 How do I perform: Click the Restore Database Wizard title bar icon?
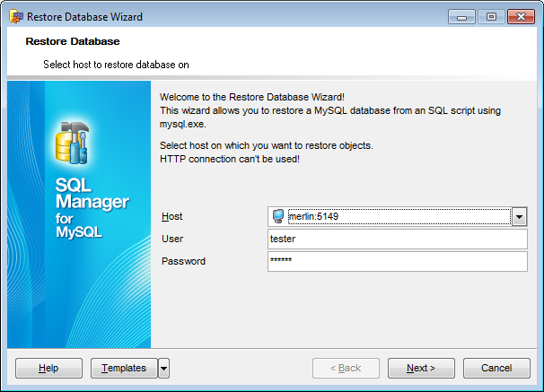[x=16, y=17]
